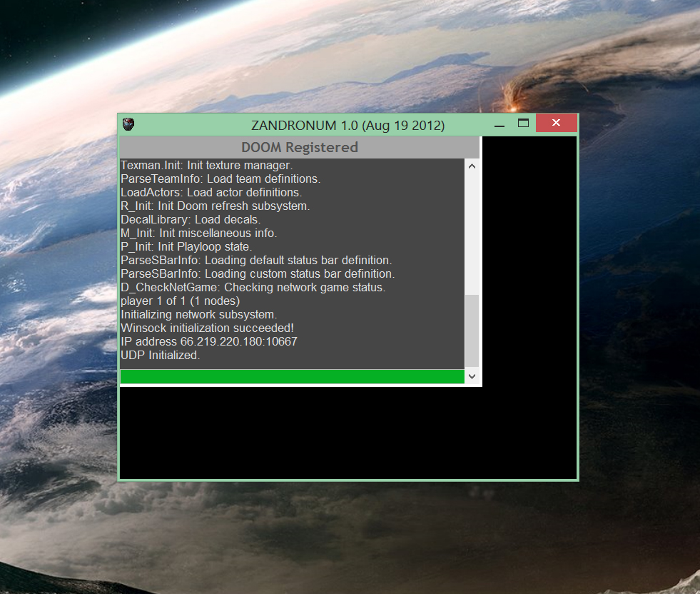Click the ZANDRONUM 1.0 title bar text
700x594 pixels.
[348, 125]
